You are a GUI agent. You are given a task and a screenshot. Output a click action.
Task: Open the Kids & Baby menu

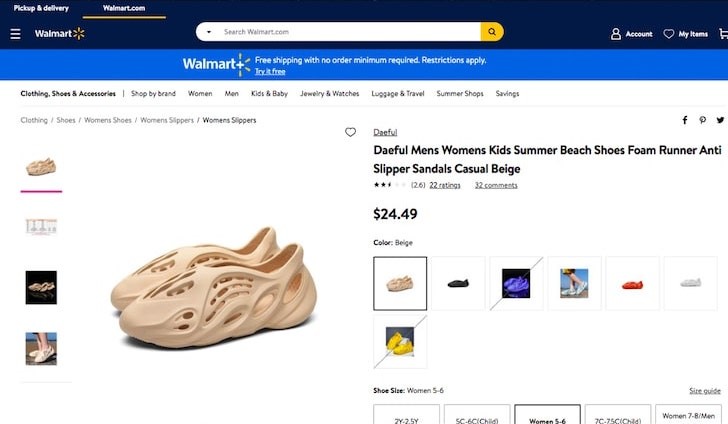coord(269,94)
